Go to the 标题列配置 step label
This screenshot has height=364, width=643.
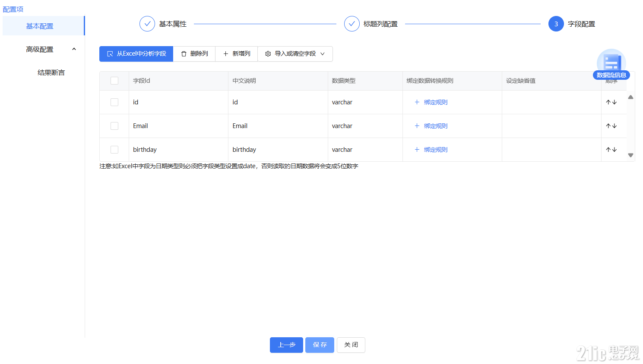click(x=380, y=24)
